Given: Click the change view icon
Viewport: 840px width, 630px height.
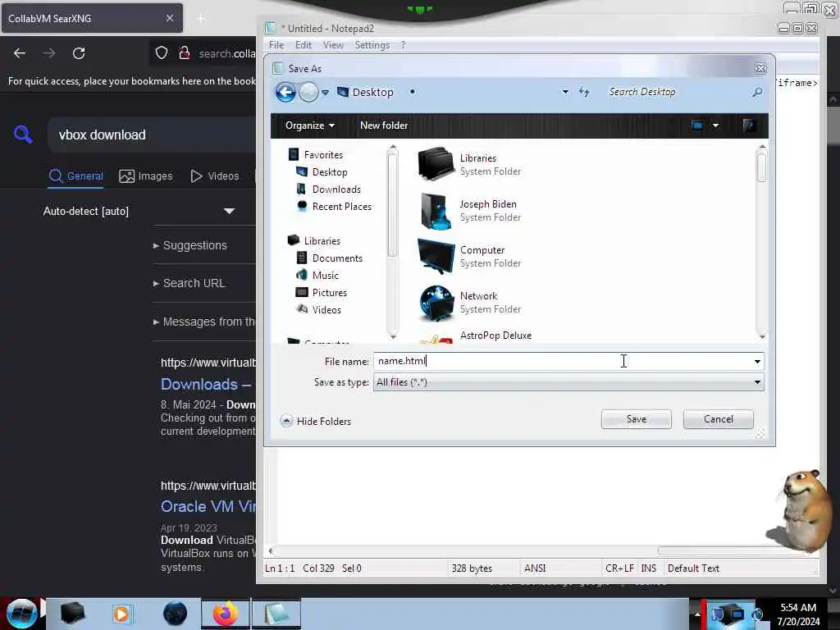Looking at the screenshot, I should point(697,126).
